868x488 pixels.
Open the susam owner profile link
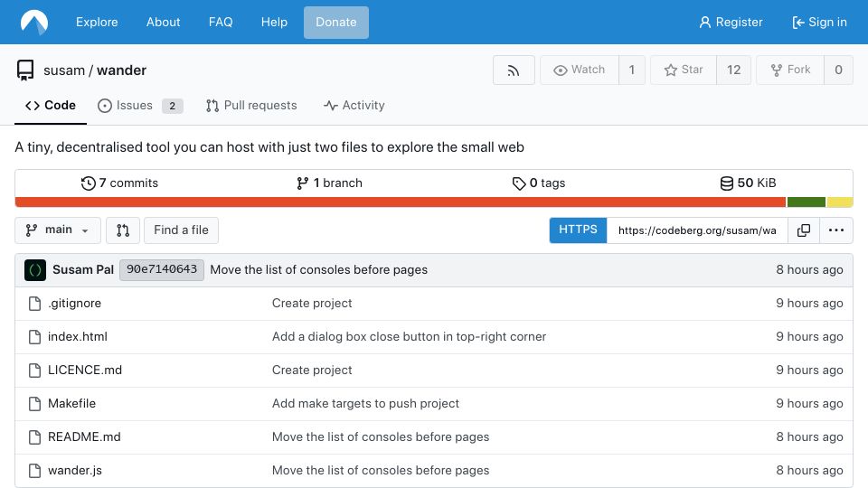pos(64,70)
